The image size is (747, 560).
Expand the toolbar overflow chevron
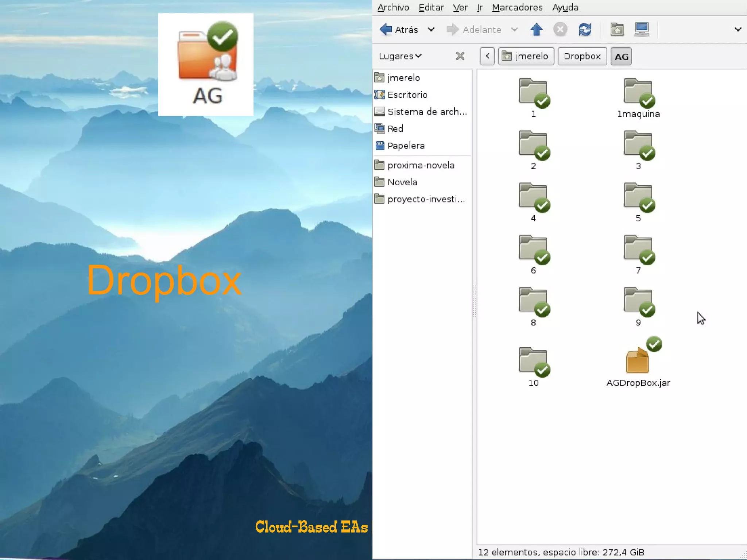738,30
